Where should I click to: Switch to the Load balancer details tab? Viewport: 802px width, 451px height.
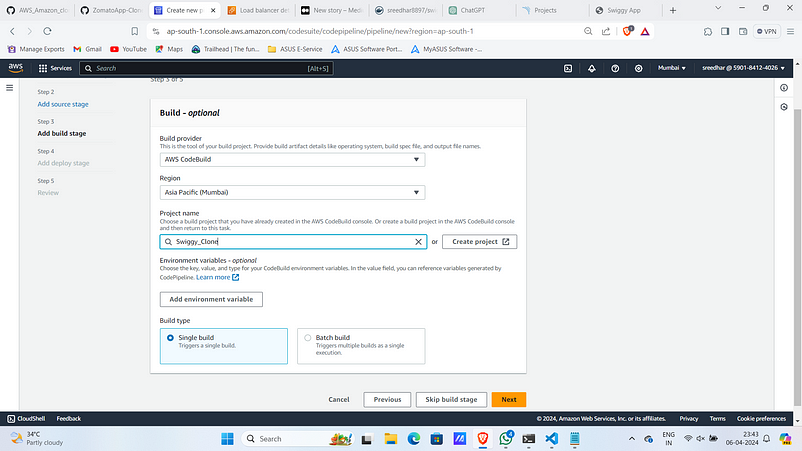pyautogui.click(x=258, y=10)
